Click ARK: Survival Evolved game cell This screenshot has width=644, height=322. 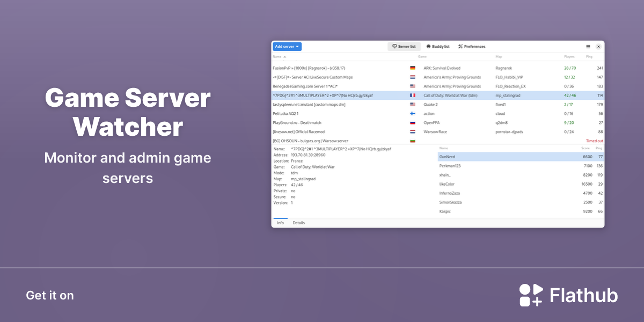pyautogui.click(x=442, y=68)
